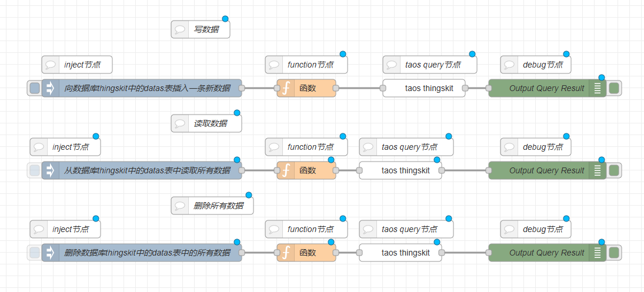Click the speech bubble icon of the 读取数据 comment
Screen dimensions: 644x292
pyautogui.click(x=180, y=123)
